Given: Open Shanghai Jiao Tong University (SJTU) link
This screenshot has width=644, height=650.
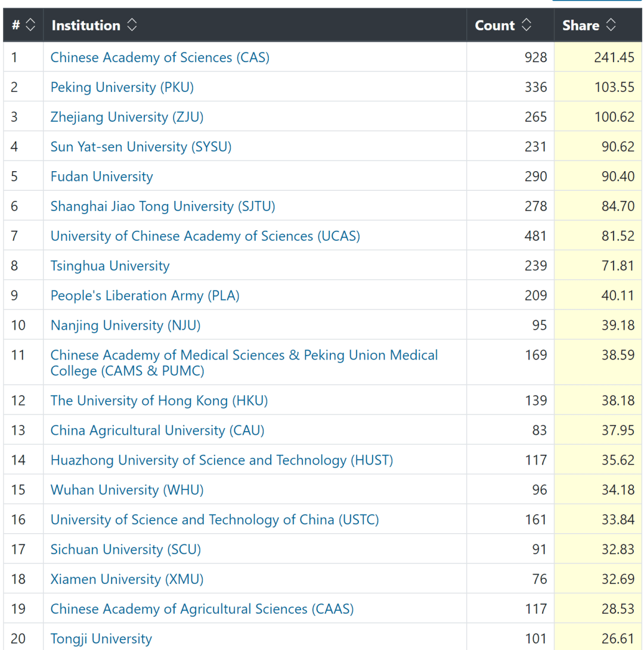Looking at the screenshot, I should [x=163, y=206].
